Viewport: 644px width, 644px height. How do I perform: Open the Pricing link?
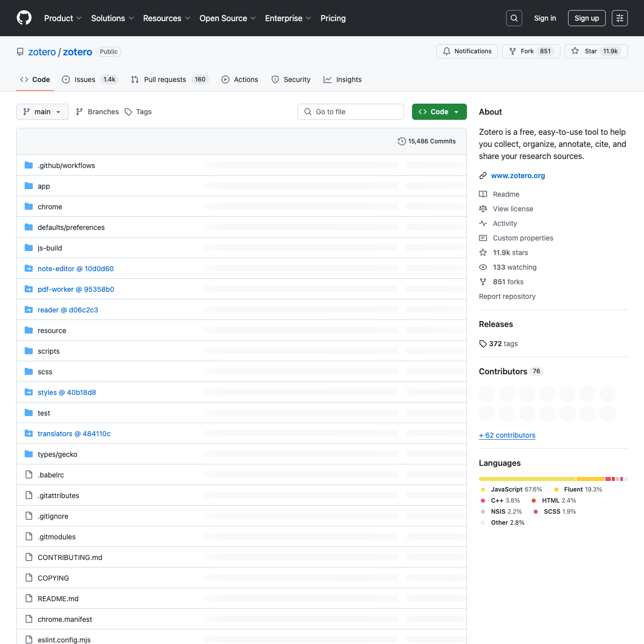pyautogui.click(x=333, y=18)
